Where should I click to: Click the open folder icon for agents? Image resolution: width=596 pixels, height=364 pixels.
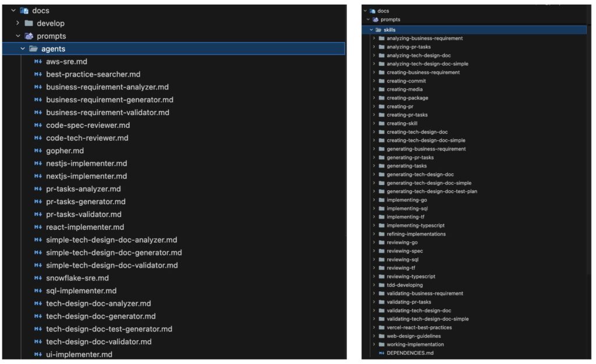pos(33,49)
